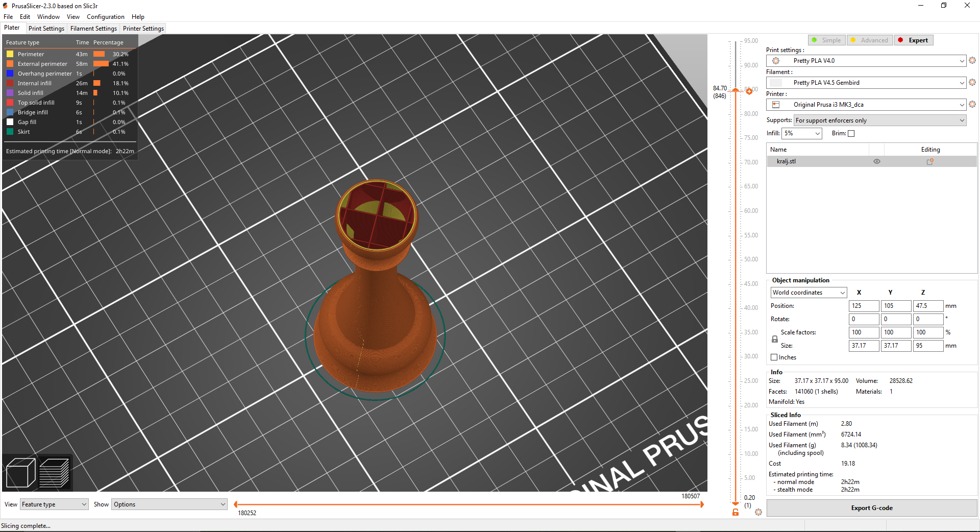Add color change plus marker on layer slider
The width and height of the screenshot is (980, 532).
749,91
